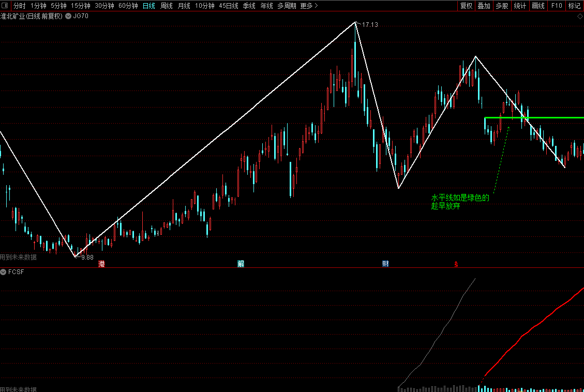This screenshot has height=392, width=584.
Task: Click the diamond icon at top right
Action: click(x=580, y=17)
